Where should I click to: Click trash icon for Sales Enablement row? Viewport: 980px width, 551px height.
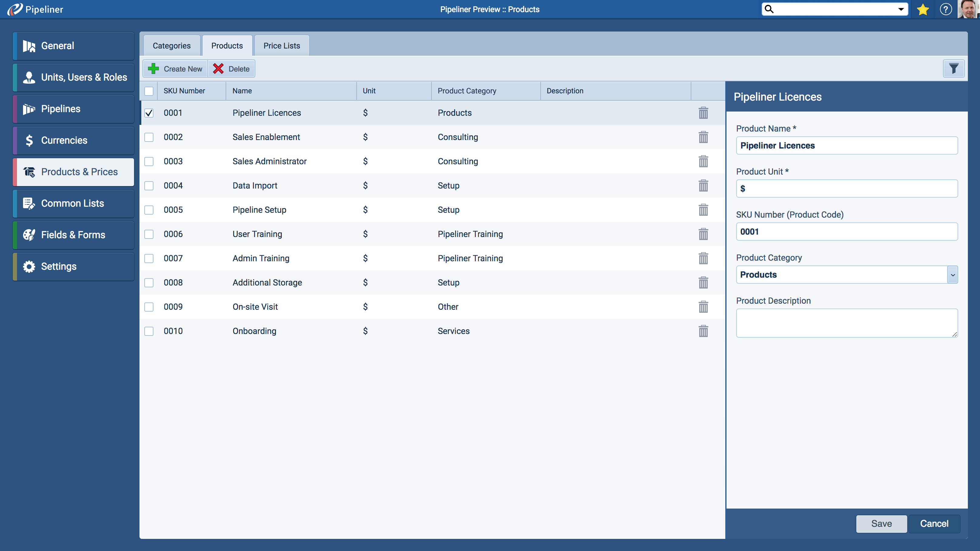pos(703,137)
